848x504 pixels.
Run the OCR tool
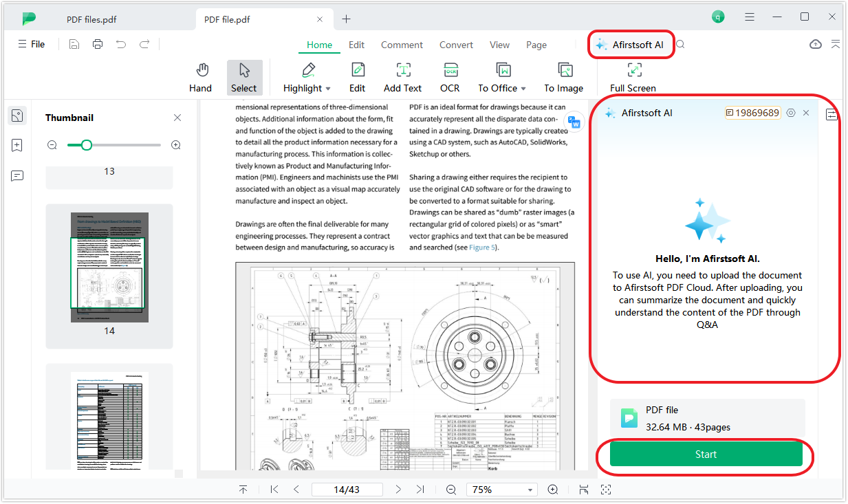click(x=450, y=77)
